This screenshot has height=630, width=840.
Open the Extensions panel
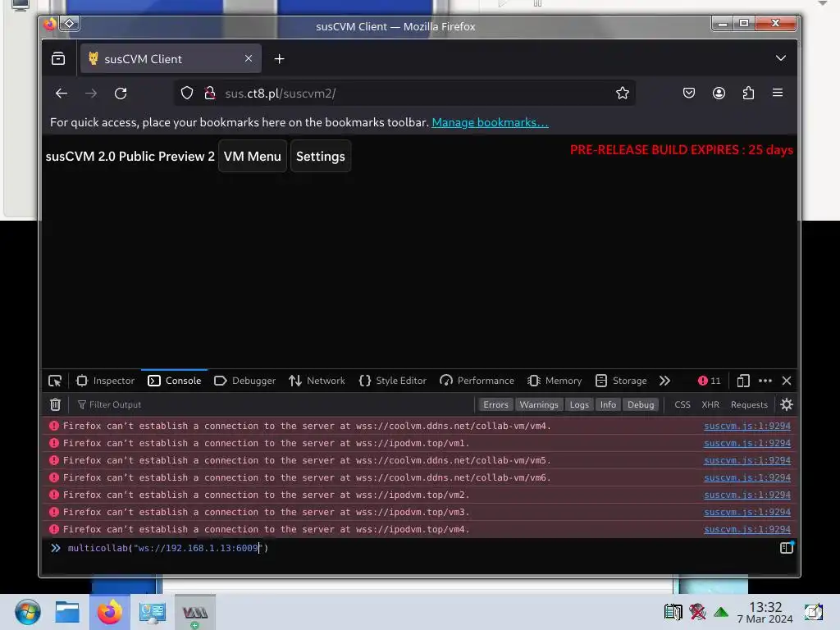click(x=748, y=94)
